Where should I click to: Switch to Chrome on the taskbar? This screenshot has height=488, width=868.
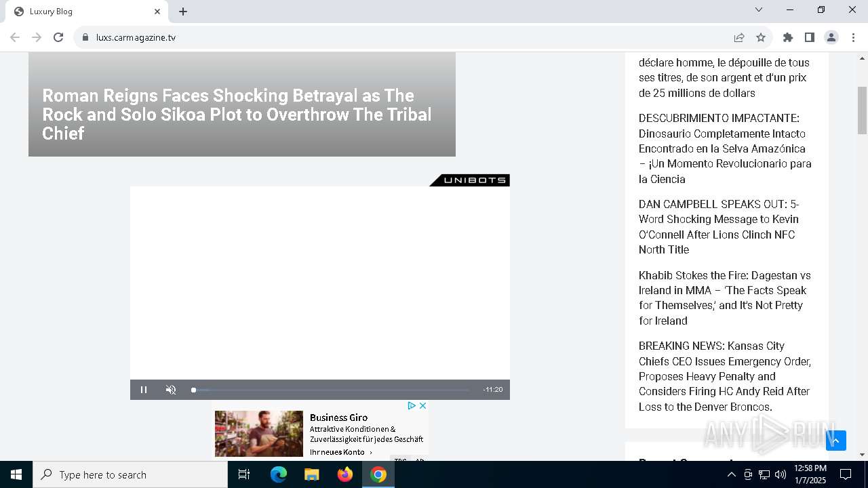point(378,474)
